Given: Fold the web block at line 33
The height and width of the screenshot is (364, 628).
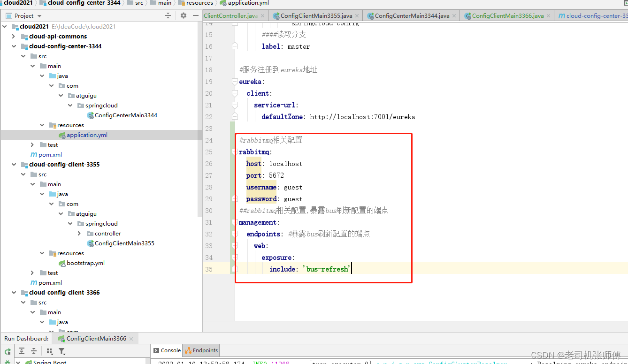Looking at the screenshot, I should pos(235,246).
